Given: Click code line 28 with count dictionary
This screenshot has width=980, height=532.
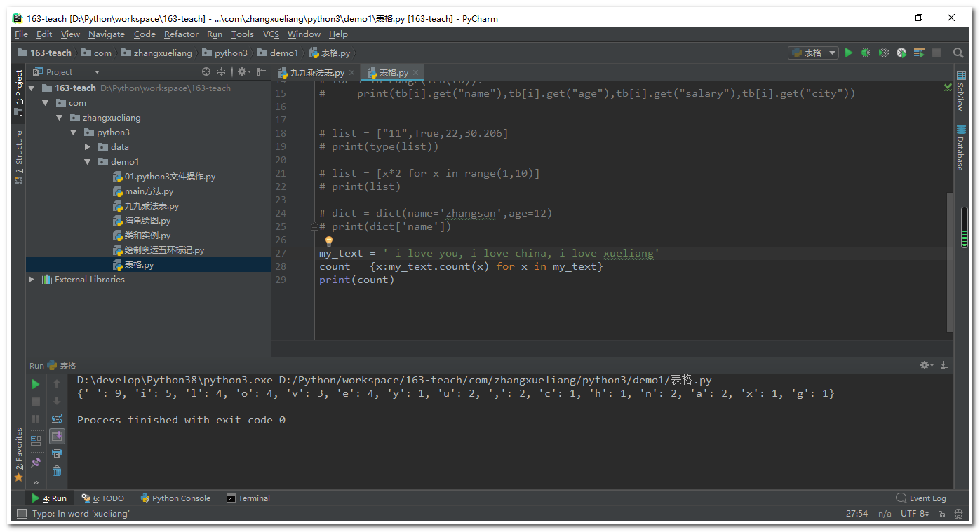Looking at the screenshot, I should point(461,266).
